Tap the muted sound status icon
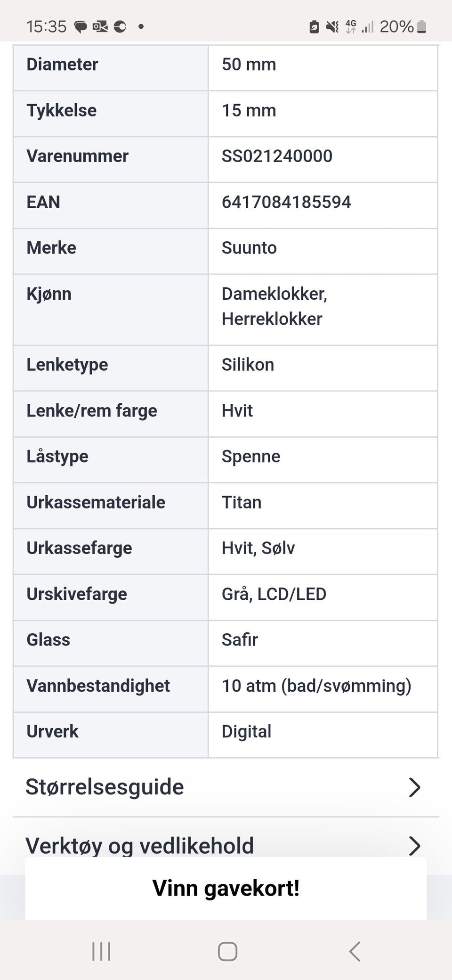Image resolution: width=452 pixels, height=980 pixels. (332, 27)
